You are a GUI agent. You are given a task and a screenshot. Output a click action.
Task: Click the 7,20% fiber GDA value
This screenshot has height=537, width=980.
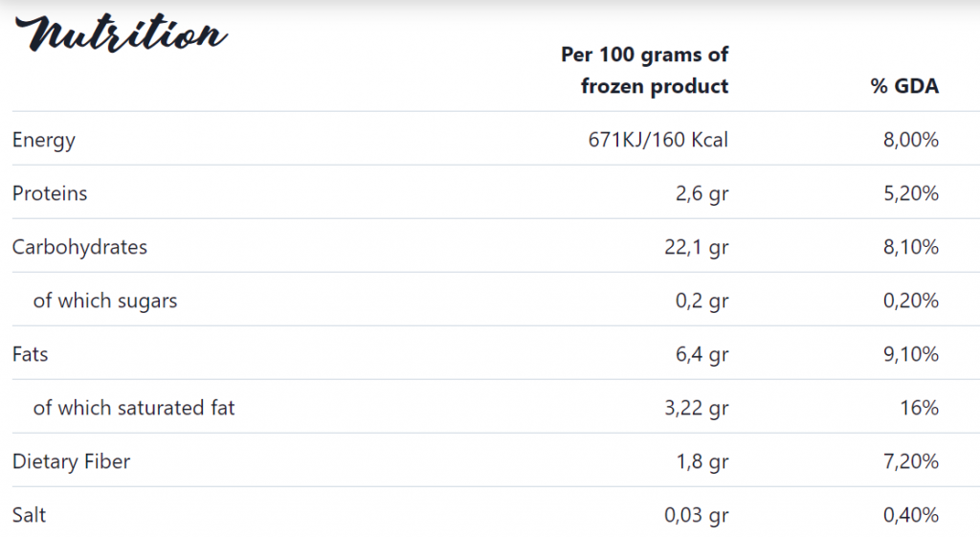(911, 461)
